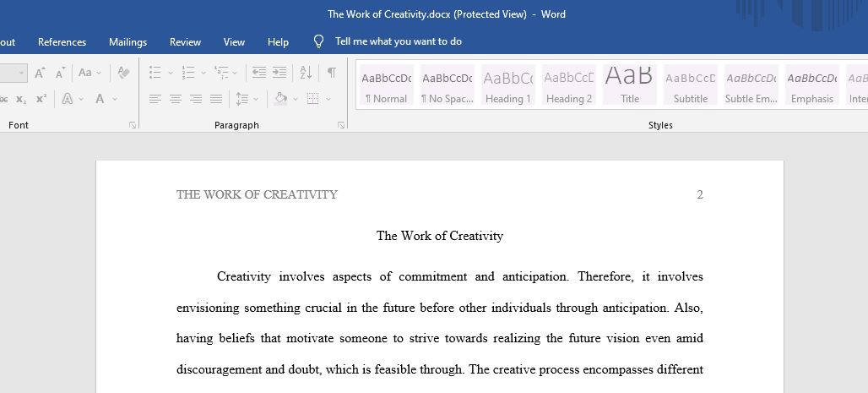This screenshot has width=868, height=393.
Task: Click the Clear All Formatting icon
Action: [x=124, y=73]
